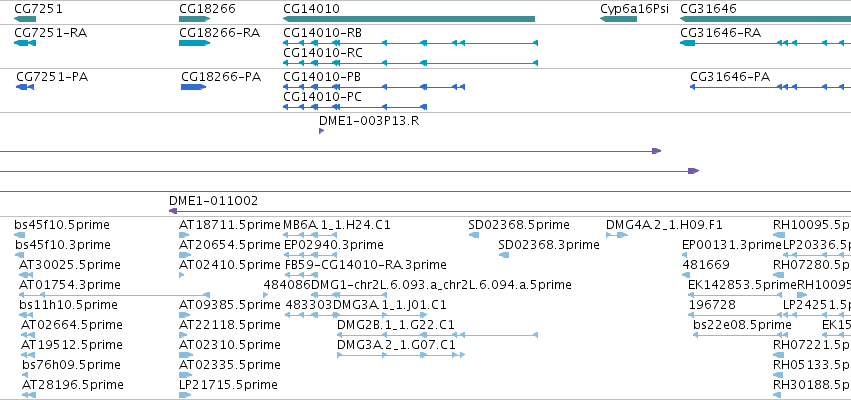This screenshot has width=851, height=400.
Task: Click the Cyp6a16Psi gene label
Action: coord(634,9)
